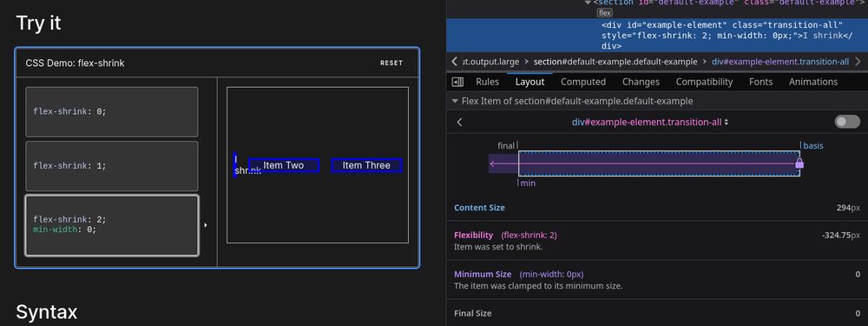Toggle the sidebar pane icon

(x=457, y=82)
